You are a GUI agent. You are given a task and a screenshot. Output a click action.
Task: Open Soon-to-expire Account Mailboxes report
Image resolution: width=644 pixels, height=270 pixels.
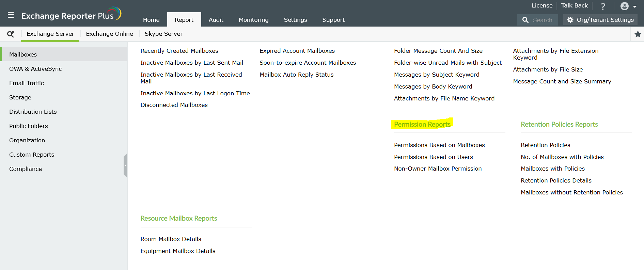pos(308,63)
